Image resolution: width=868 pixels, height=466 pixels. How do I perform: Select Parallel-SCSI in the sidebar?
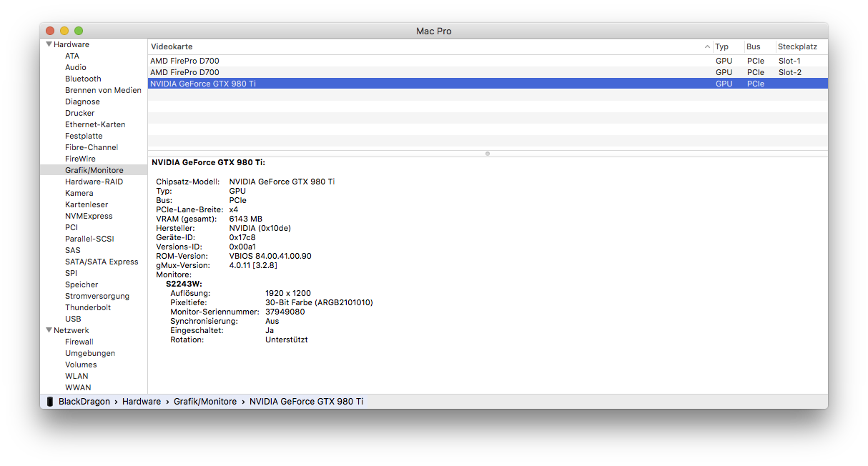89,239
